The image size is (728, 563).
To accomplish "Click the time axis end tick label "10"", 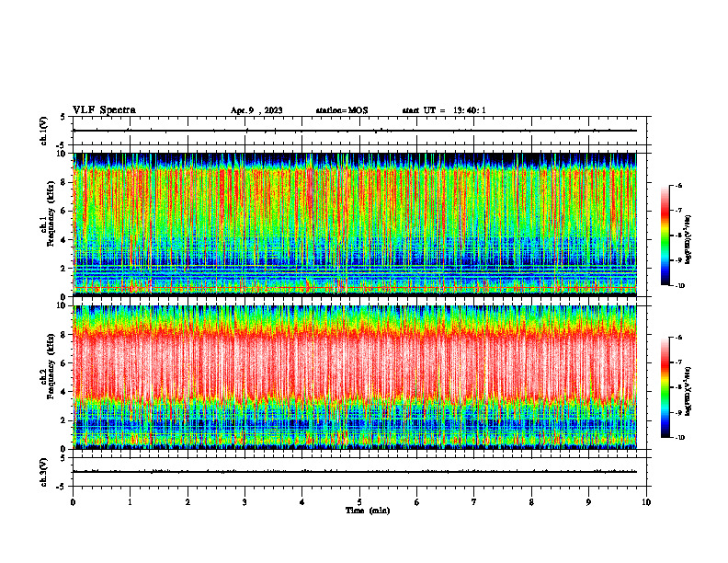I will point(646,502).
